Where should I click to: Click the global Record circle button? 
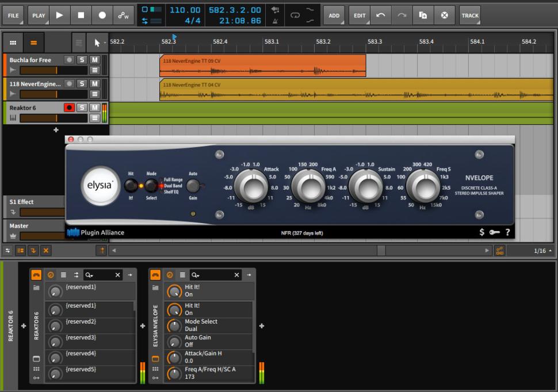point(102,16)
